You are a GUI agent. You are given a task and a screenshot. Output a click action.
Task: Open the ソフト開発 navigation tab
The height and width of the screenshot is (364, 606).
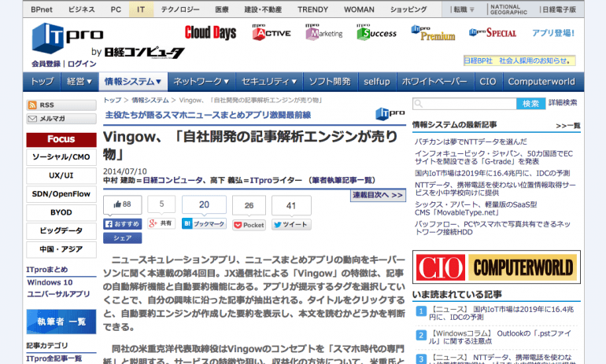[330, 82]
